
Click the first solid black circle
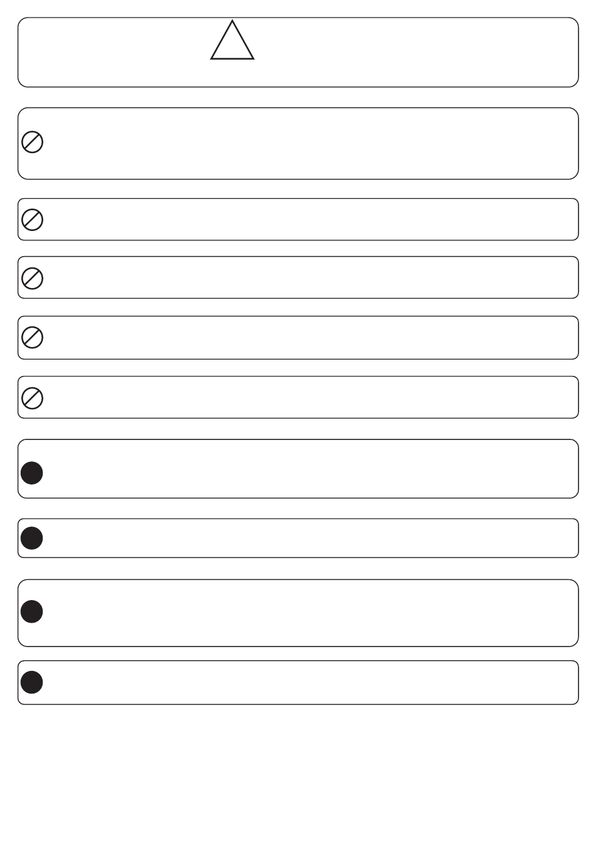pyautogui.click(x=32, y=473)
